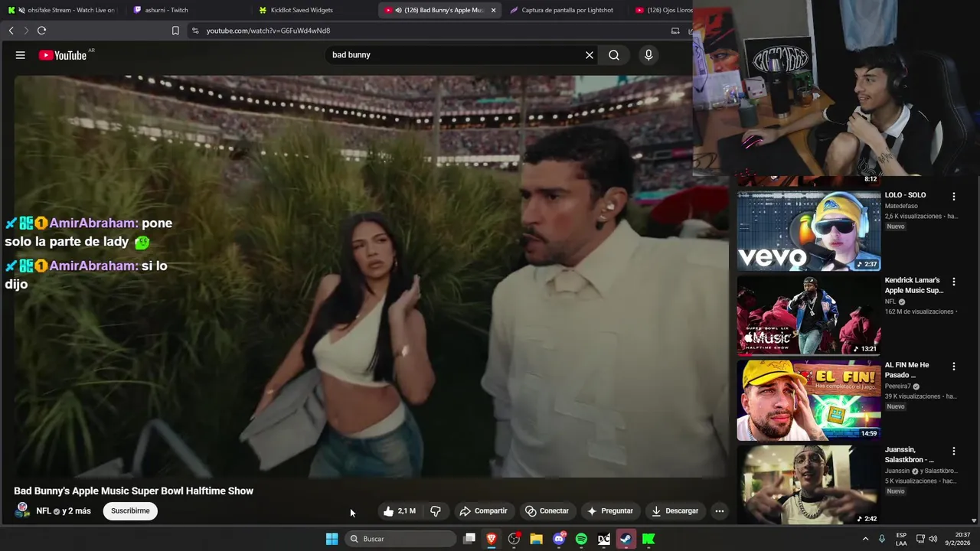Open options for LOLO - SOLO video
The width and height of the screenshot is (980, 551).
(954, 197)
